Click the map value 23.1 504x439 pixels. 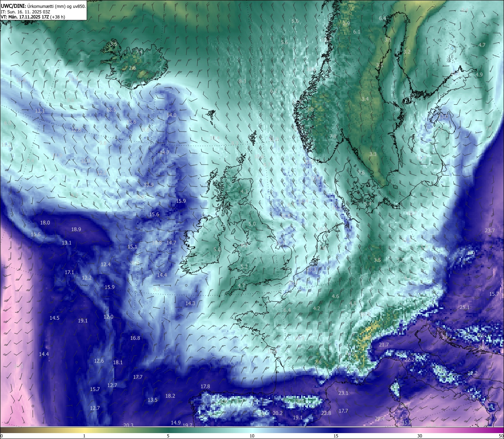tap(343, 393)
